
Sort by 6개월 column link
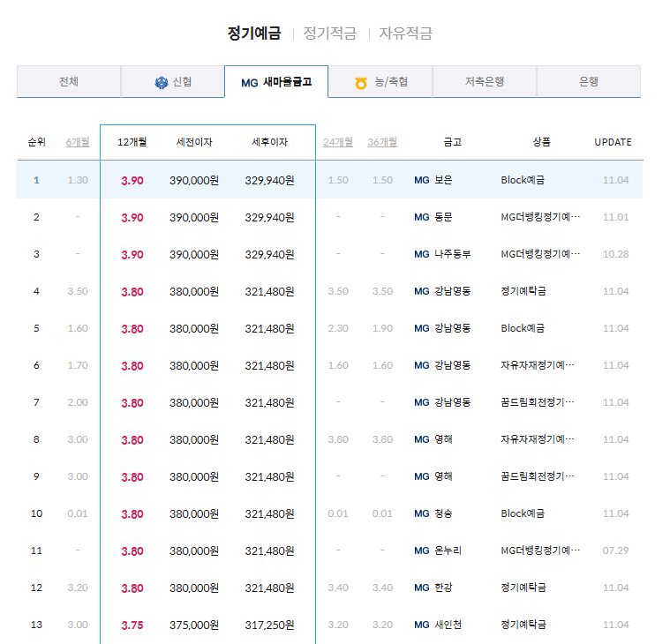pyautogui.click(x=78, y=142)
